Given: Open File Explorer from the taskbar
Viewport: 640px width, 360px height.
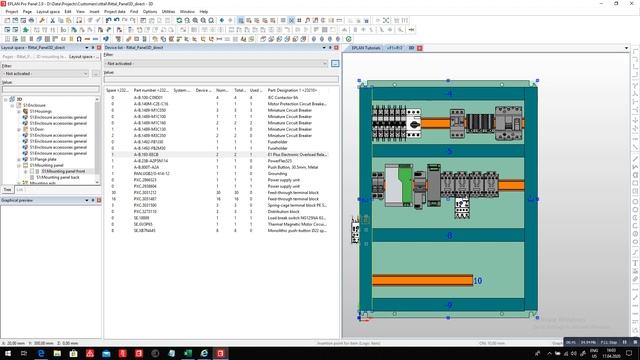Looking at the screenshot, I should point(57,353).
